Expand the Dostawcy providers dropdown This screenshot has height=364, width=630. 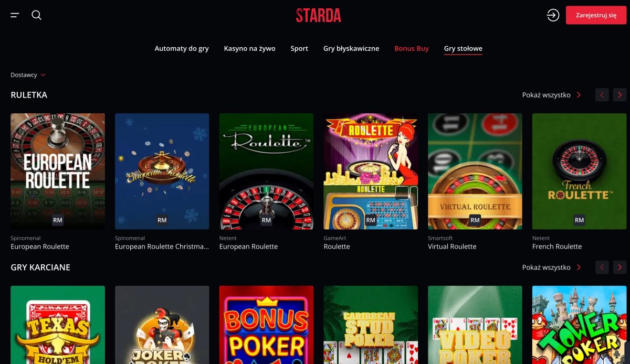click(x=28, y=75)
